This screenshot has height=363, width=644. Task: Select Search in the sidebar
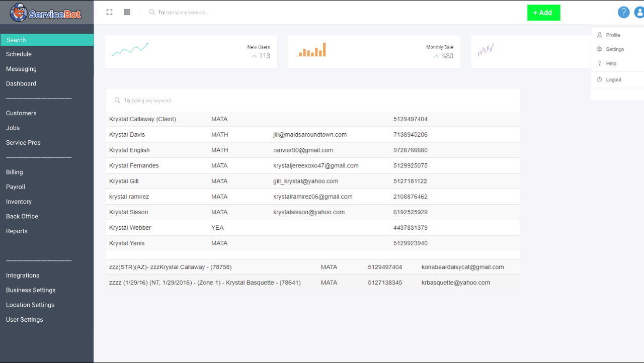[x=47, y=40]
